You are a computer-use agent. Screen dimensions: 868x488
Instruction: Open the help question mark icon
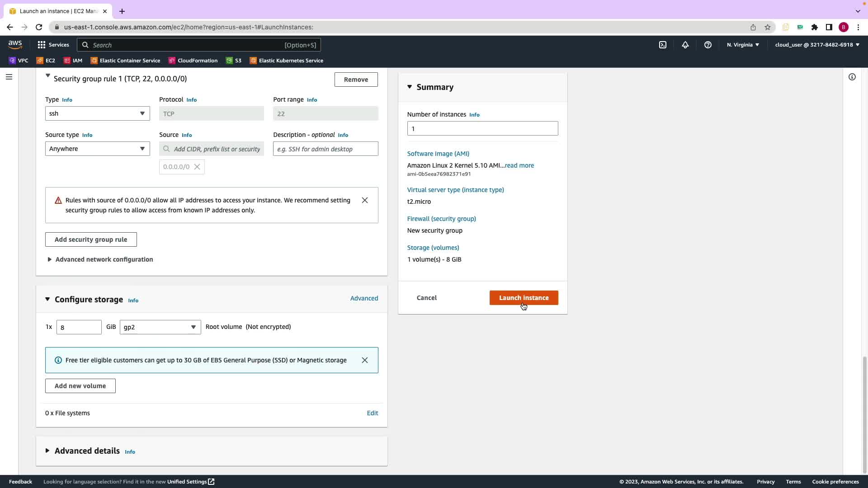tap(708, 45)
